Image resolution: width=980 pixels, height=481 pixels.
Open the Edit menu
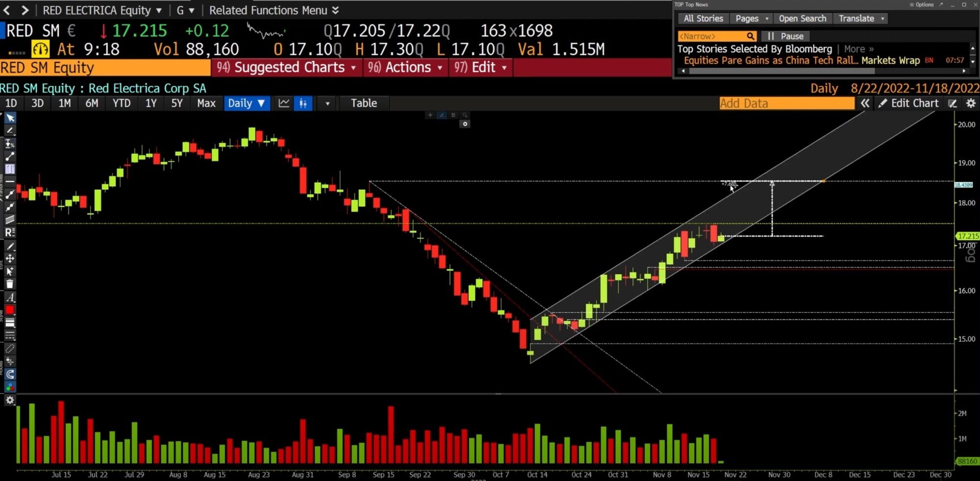[481, 68]
